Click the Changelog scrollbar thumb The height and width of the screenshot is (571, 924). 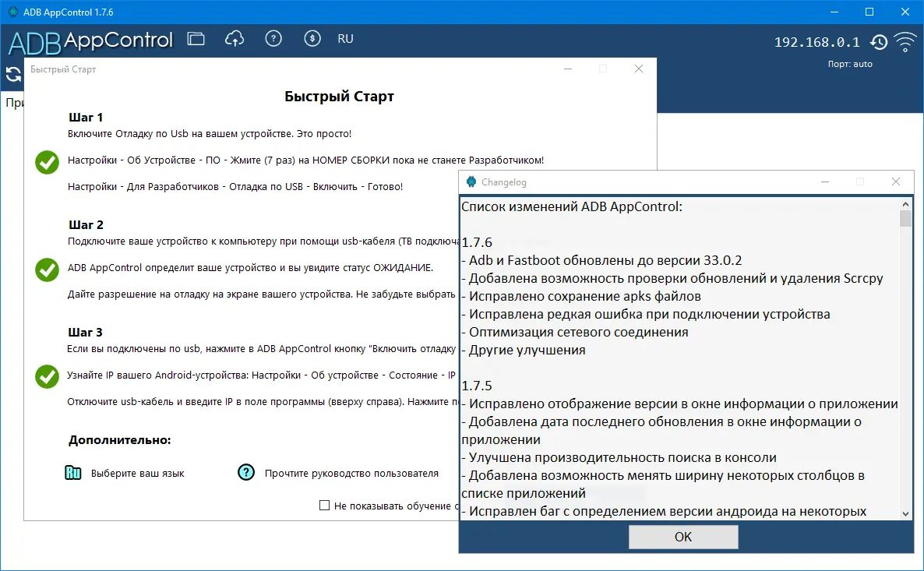[x=906, y=219]
